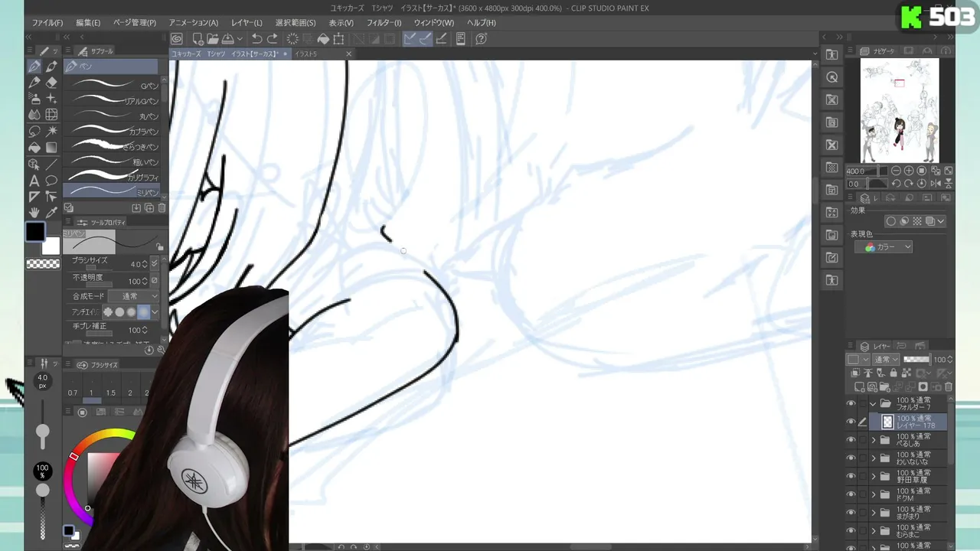Viewport: 980px width, 551px height.
Task: Open the ウィンドウ(W) menu
Action: [433, 22]
